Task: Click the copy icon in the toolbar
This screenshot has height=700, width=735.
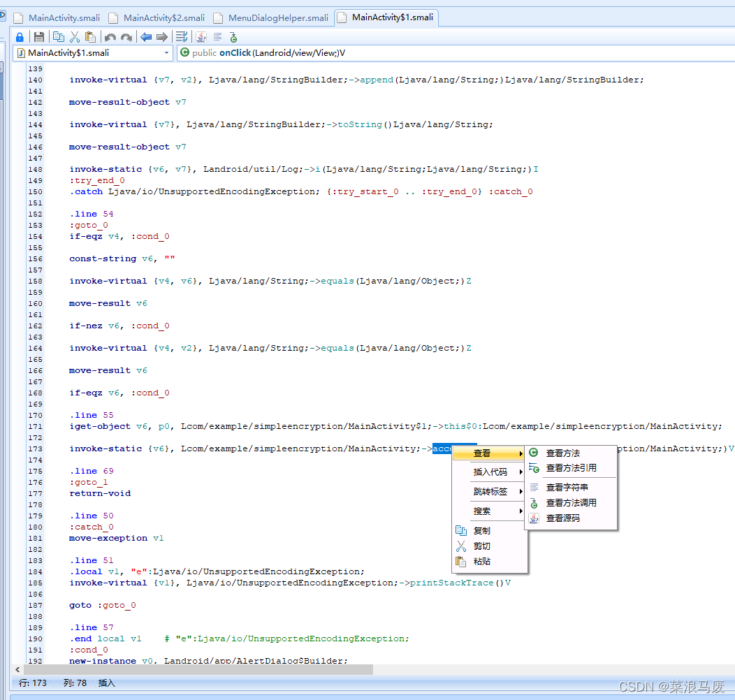Action: [59, 37]
